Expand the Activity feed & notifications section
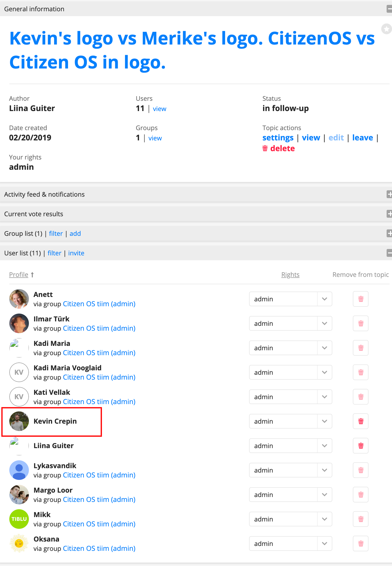Viewport: 392px width, 566px height. coord(389,194)
